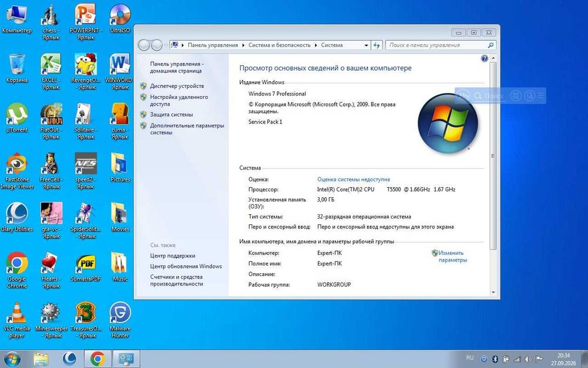Go to Панель управления домашняя страница
The width and height of the screenshot is (588, 368).
click(x=176, y=67)
